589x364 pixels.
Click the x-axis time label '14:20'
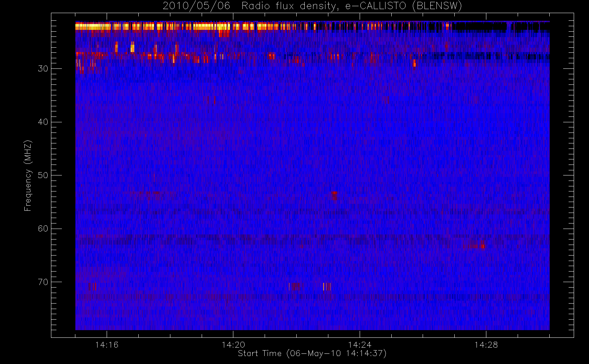point(233,345)
